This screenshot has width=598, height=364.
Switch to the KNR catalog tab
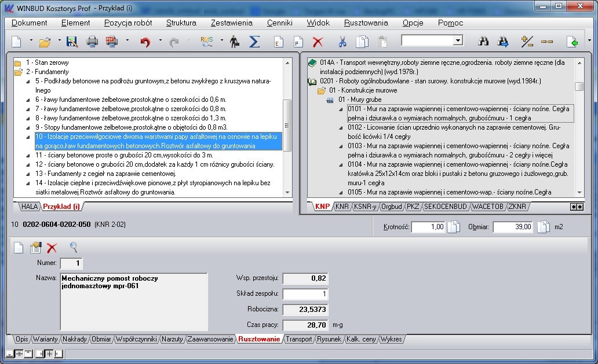click(x=342, y=207)
